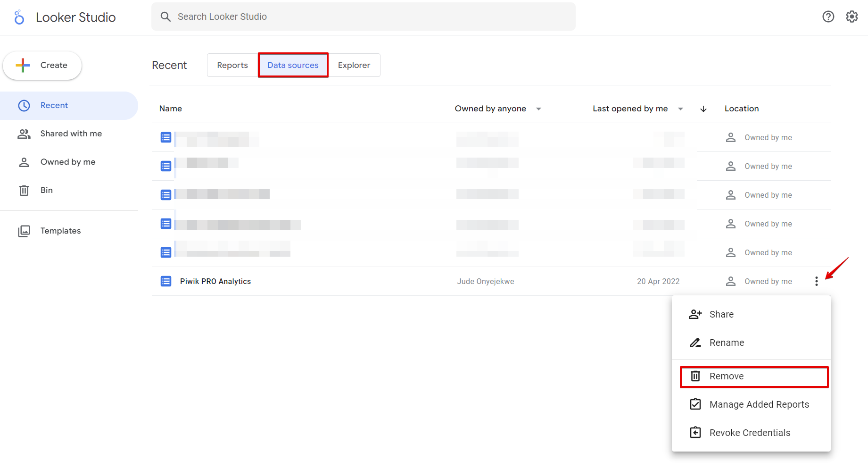Viewport: 868px width, 469px height.
Task: Click the Piwik PRO Analytics data source icon
Action: [x=166, y=281]
